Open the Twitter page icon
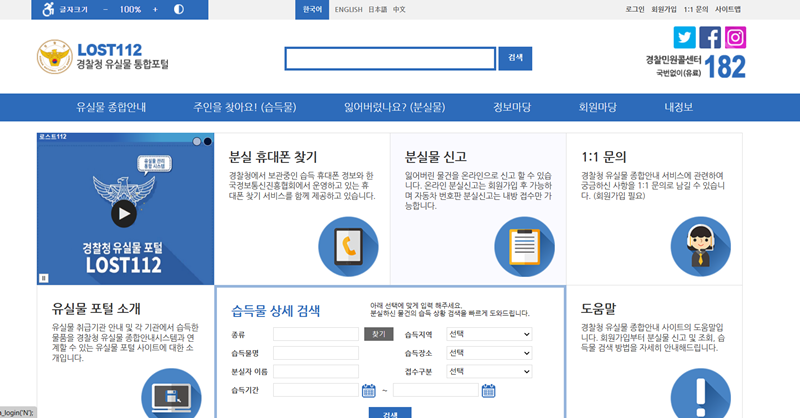Viewport: 800px width, 418px height. pos(684,37)
